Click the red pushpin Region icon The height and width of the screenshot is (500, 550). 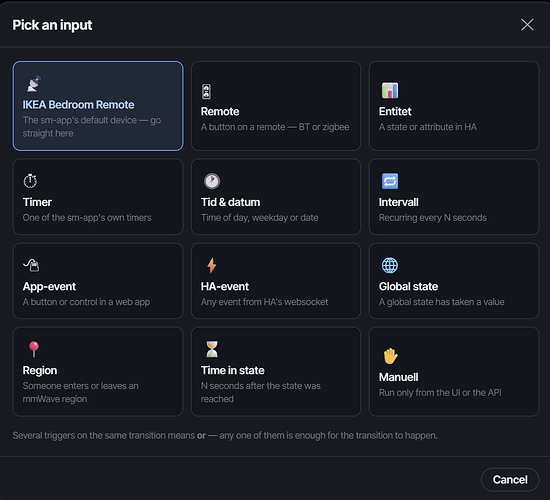pos(34,349)
